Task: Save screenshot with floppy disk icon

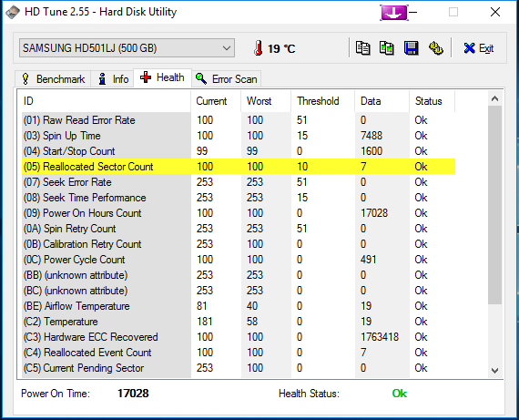Action: pyautogui.click(x=411, y=48)
